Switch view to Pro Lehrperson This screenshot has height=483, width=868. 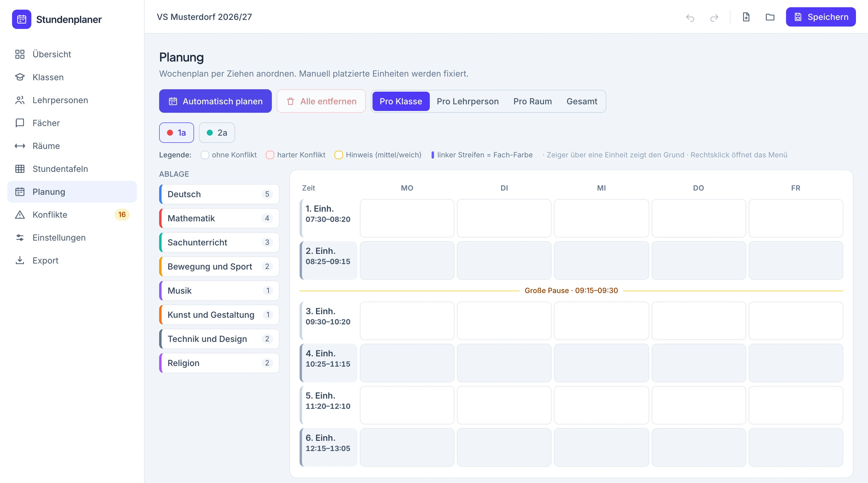(x=467, y=101)
